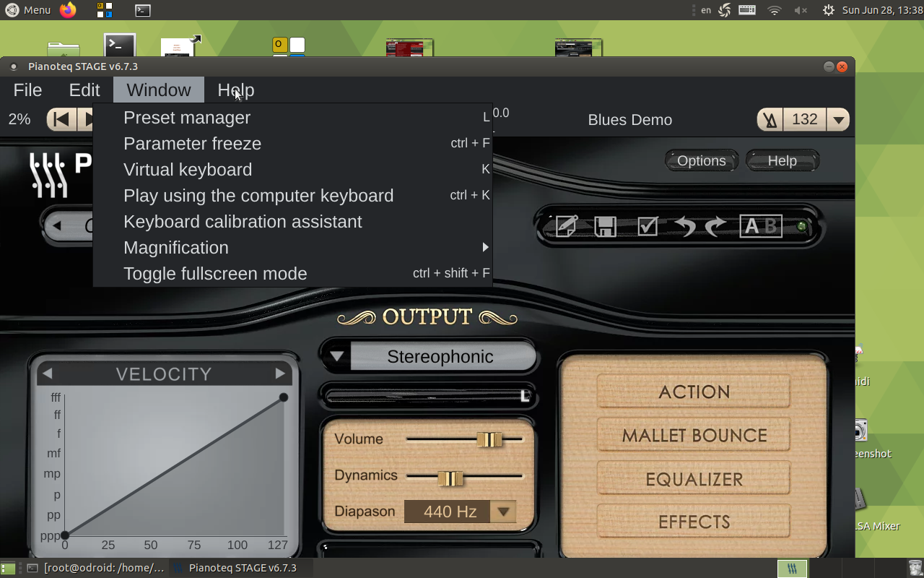Click the Blues Demo song title
This screenshot has height=578, width=924.
(x=629, y=120)
